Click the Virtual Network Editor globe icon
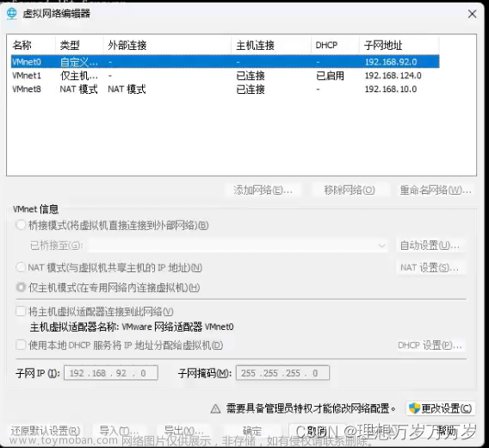Image resolution: width=489 pixels, height=448 pixels. pyautogui.click(x=12, y=14)
